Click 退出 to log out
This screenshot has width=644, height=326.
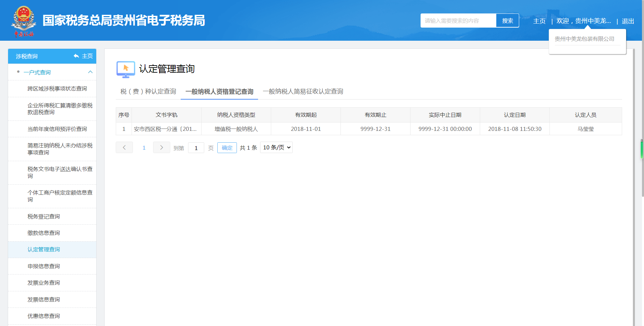[628, 21]
